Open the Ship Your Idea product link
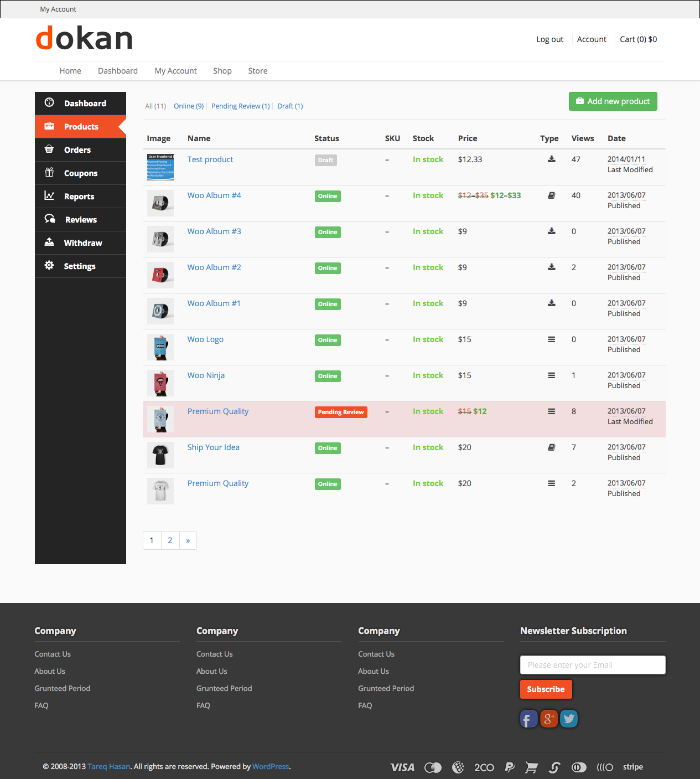 pyautogui.click(x=214, y=447)
